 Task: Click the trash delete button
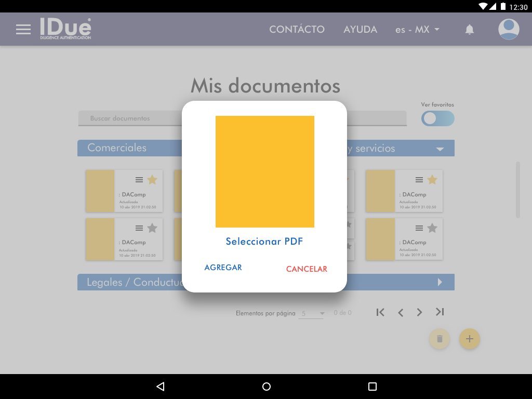[x=439, y=339]
